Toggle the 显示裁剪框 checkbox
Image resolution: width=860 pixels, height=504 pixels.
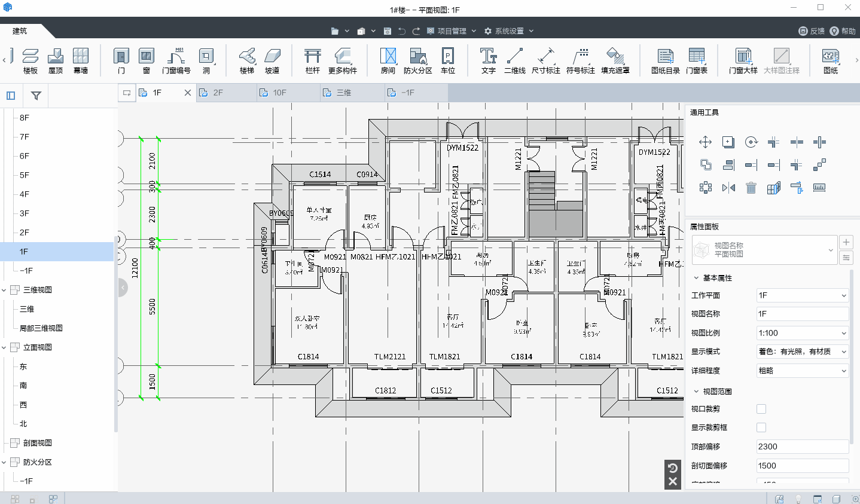(761, 427)
